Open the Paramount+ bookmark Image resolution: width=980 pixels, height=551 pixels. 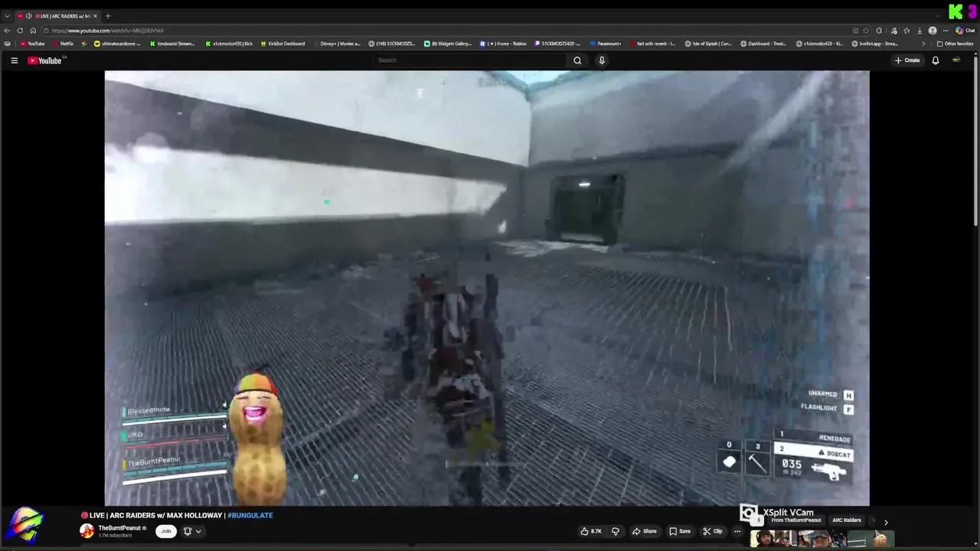605,44
